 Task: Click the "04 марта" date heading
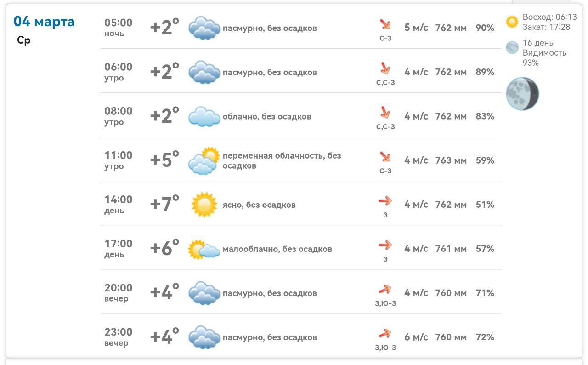(44, 21)
